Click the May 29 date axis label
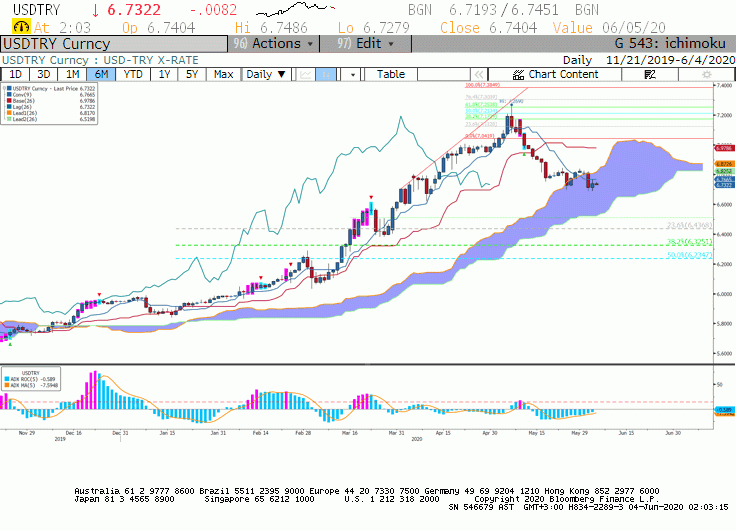Viewport: 736px width, 530px height. pos(579,433)
